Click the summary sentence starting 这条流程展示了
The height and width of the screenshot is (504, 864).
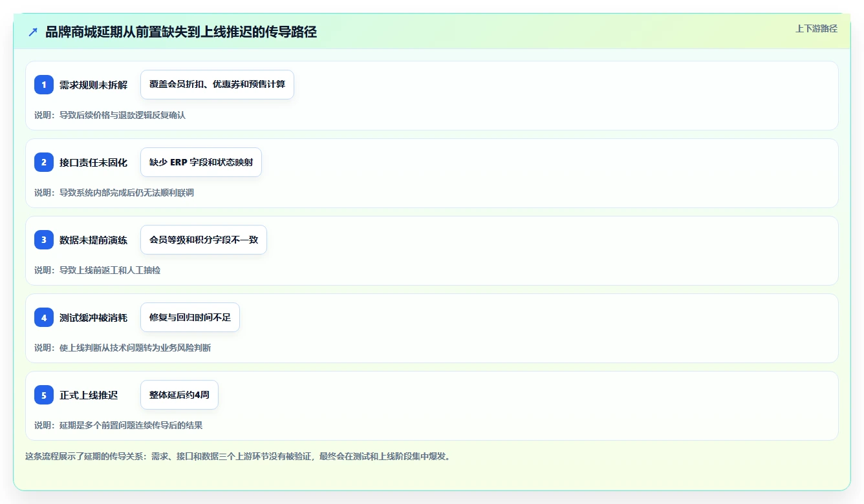coord(238,456)
